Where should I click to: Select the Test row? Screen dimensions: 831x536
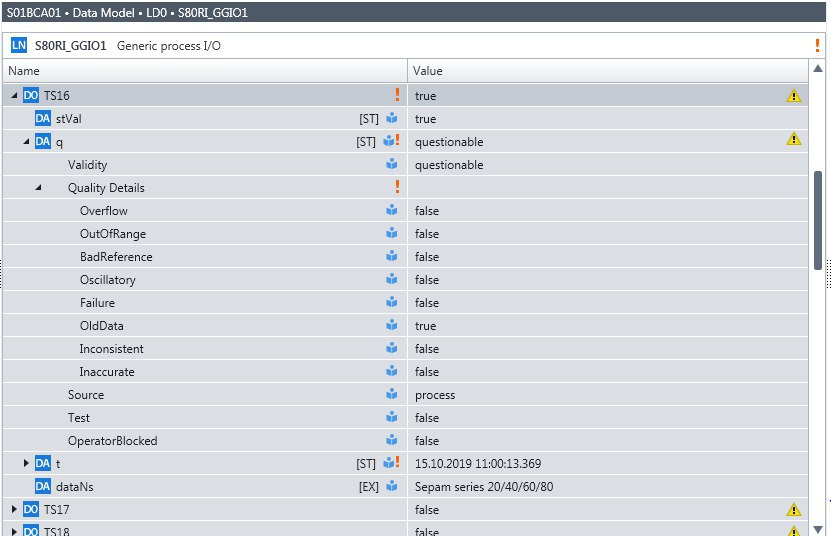(x=405, y=417)
